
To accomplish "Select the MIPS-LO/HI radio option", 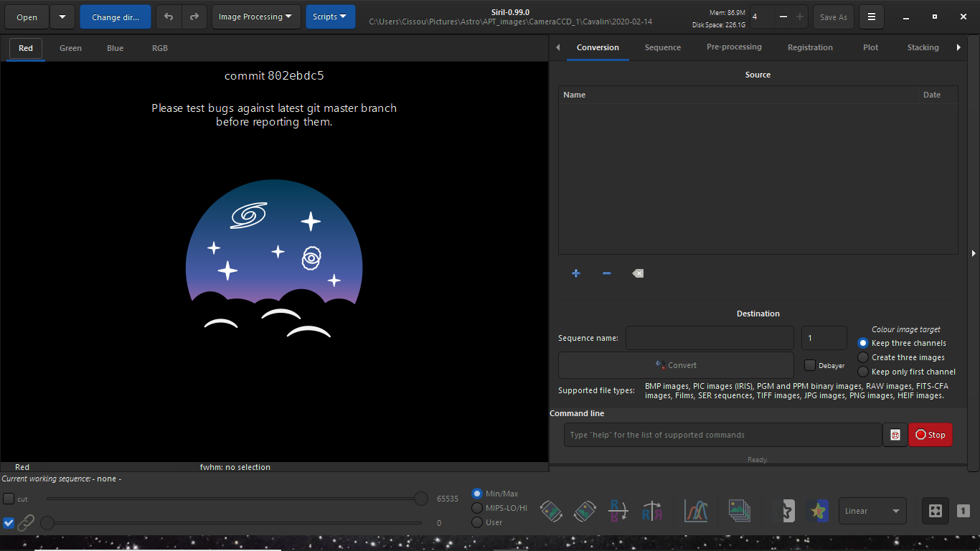I will click(x=477, y=508).
